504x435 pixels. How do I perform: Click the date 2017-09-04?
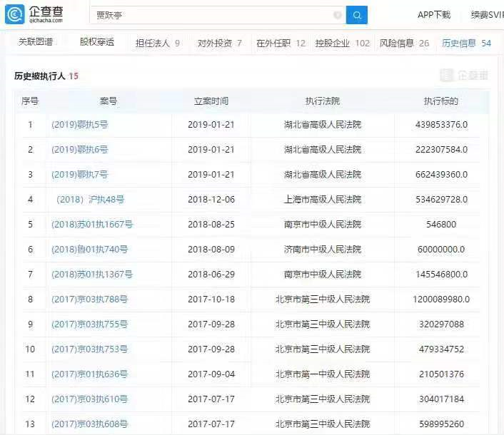click(x=211, y=374)
